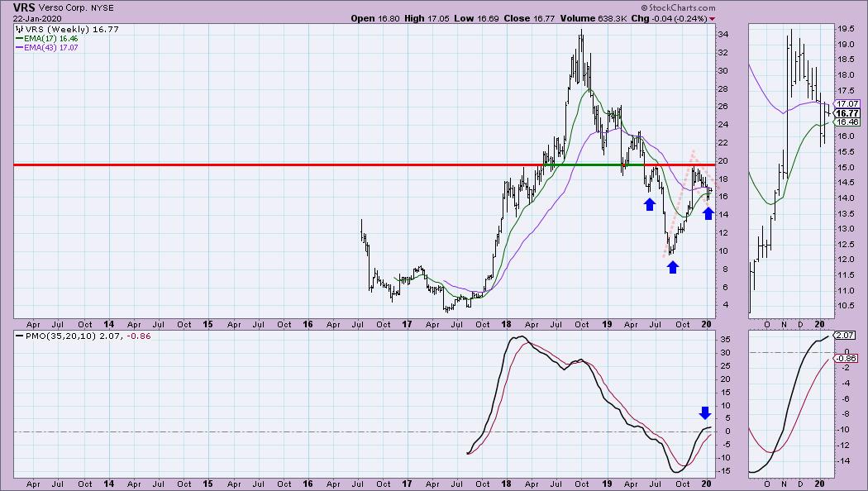Screen dimensions: 868x491
Task: Click the black PMO legend line swatch
Action: (x=19, y=336)
